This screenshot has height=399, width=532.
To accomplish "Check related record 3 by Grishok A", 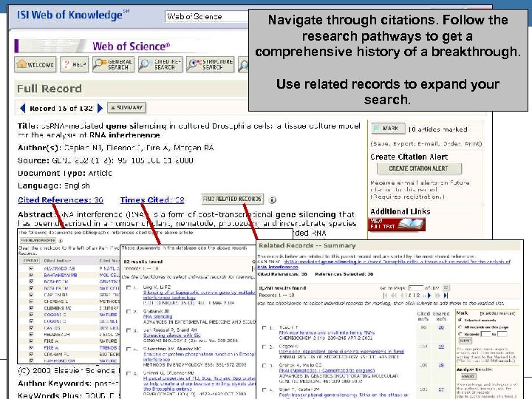I will click(265, 366).
